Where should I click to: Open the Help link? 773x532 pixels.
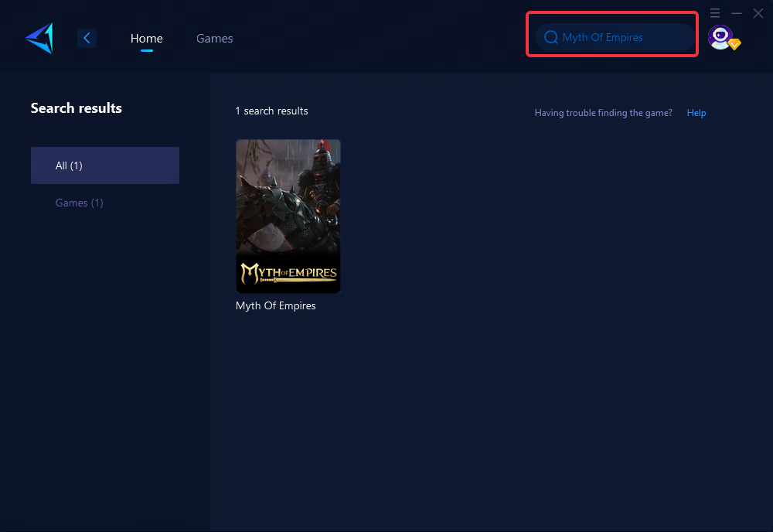point(696,112)
